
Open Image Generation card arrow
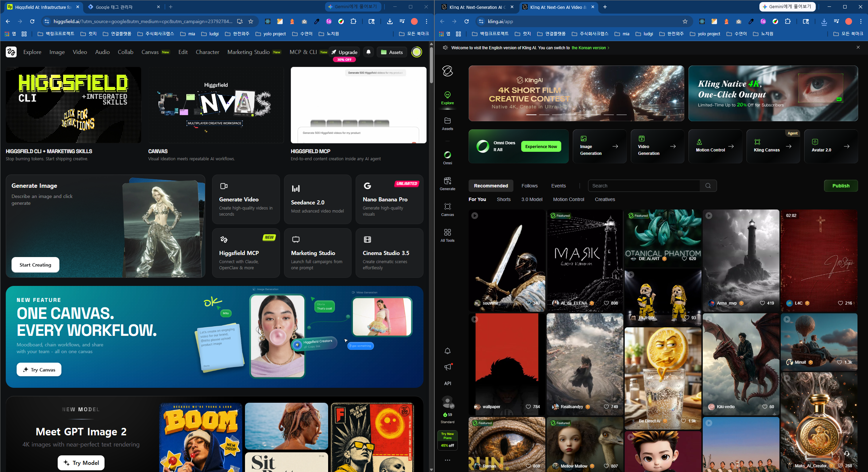tap(615, 146)
